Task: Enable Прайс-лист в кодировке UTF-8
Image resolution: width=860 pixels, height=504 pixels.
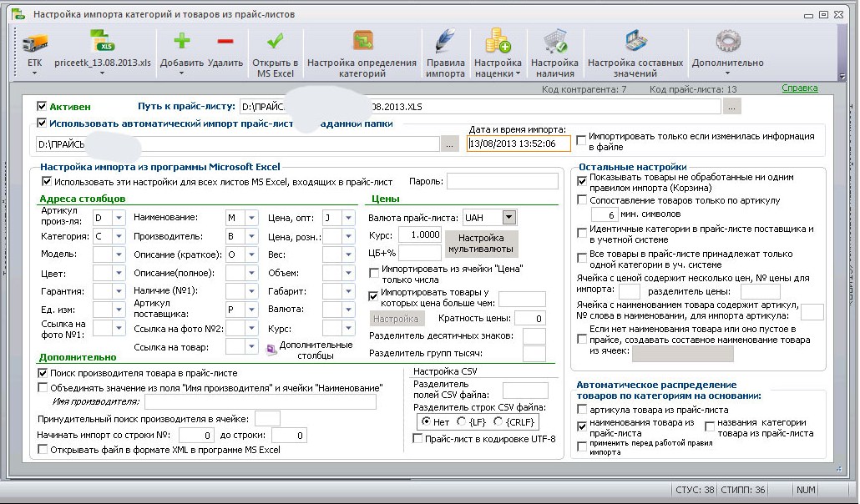Action: pyautogui.click(x=417, y=439)
